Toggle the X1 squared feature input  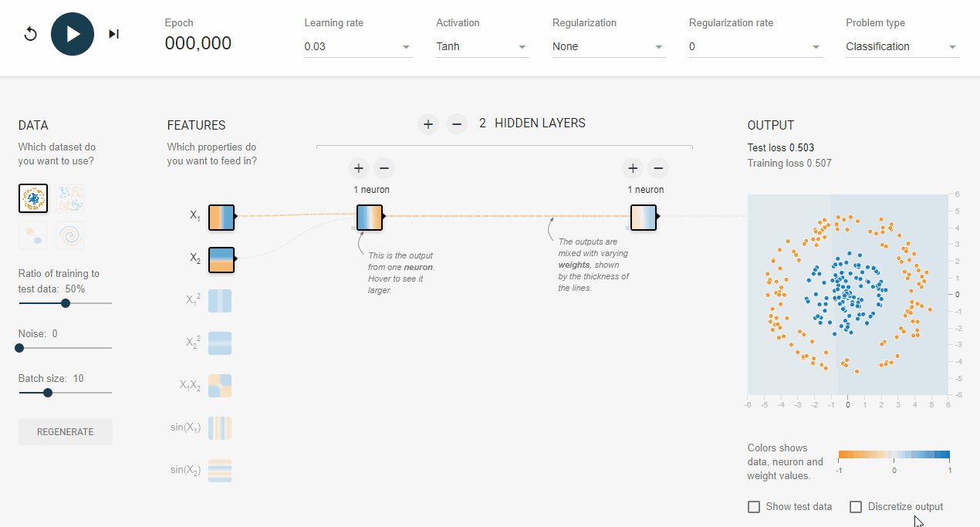pos(220,300)
